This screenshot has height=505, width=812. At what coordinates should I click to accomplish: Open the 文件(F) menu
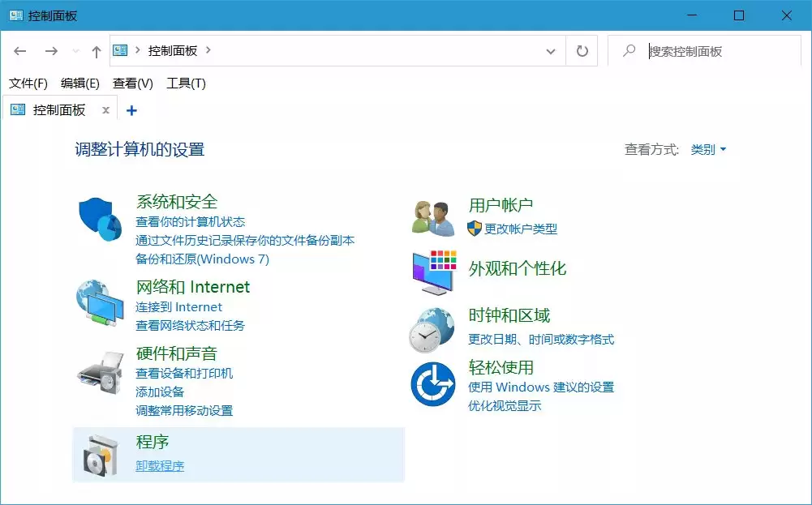coord(28,83)
